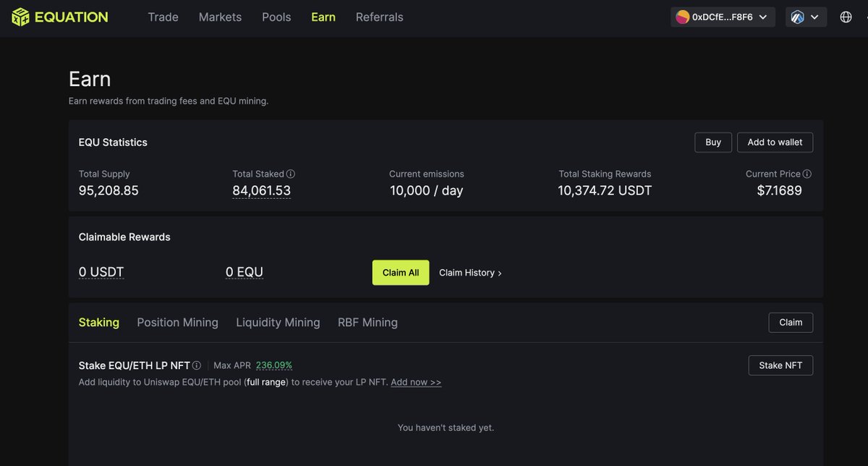Click the 0 USDT claimable value
Image resolution: width=868 pixels, height=466 pixels.
coord(101,272)
